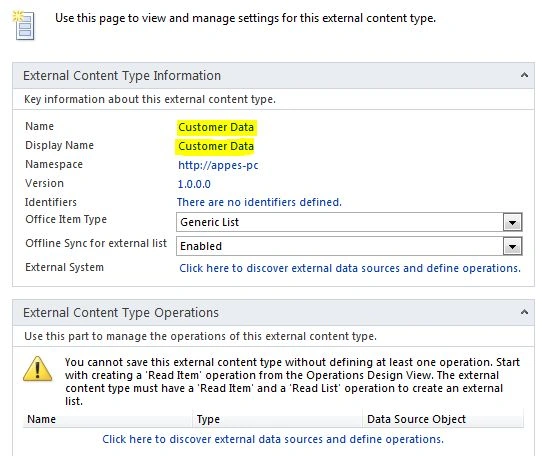Click the External Content Type Operations header
The width and height of the screenshot is (542, 456).
coord(121,313)
